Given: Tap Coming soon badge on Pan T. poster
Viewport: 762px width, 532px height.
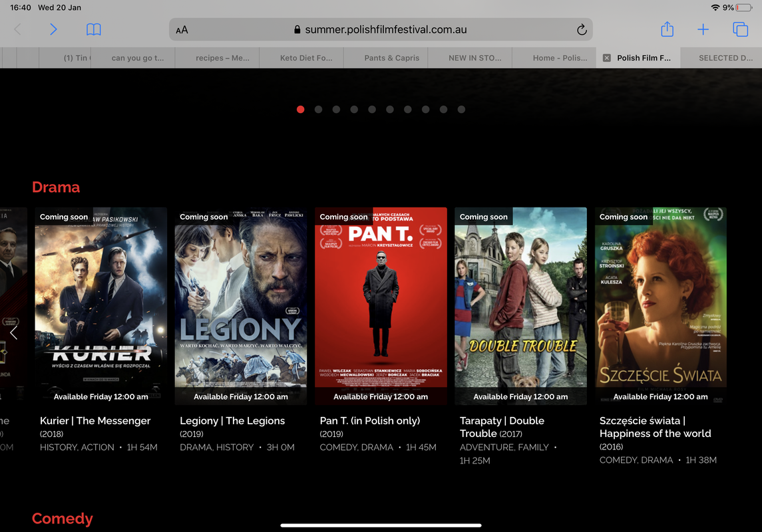Looking at the screenshot, I should coord(343,217).
